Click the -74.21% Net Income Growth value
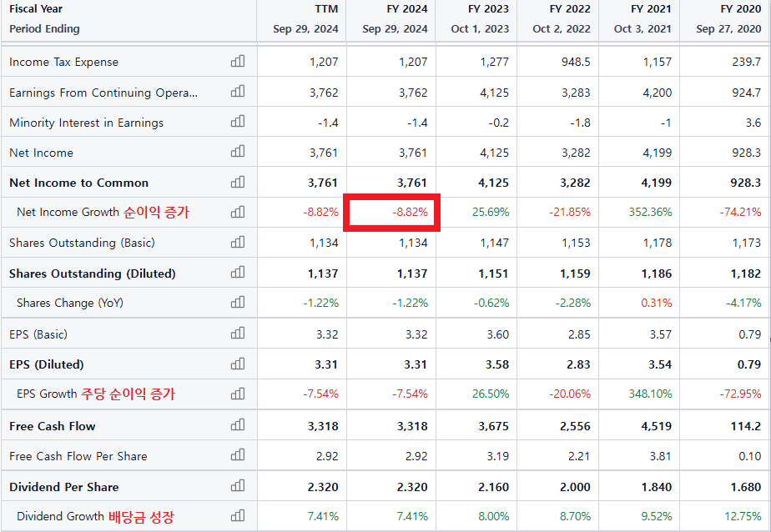 click(740, 212)
